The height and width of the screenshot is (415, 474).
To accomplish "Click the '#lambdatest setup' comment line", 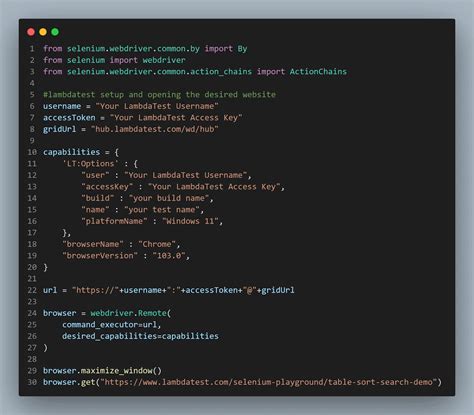I will (159, 95).
